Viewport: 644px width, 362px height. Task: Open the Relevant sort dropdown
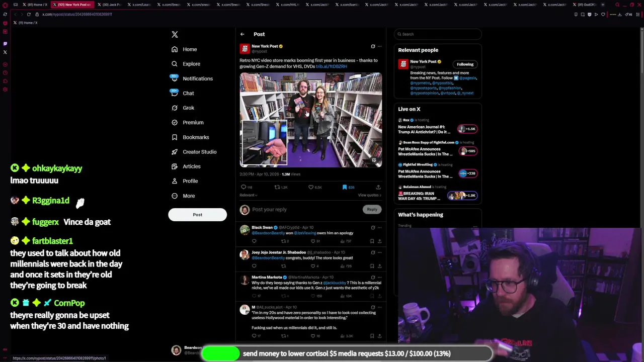[249, 195]
